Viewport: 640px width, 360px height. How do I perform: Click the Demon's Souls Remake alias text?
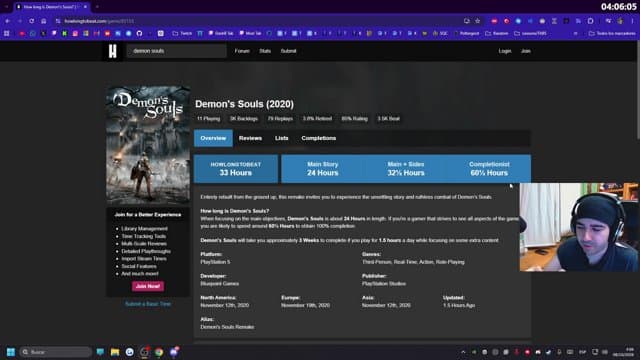coord(227,327)
